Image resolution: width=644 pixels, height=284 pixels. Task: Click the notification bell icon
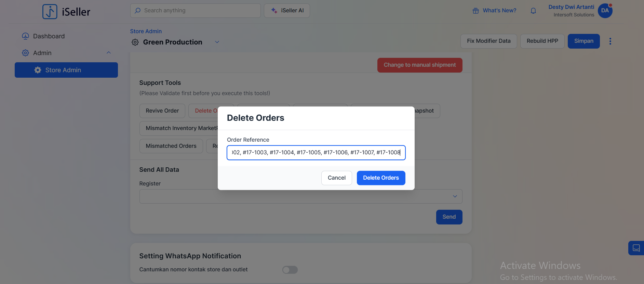[533, 11]
